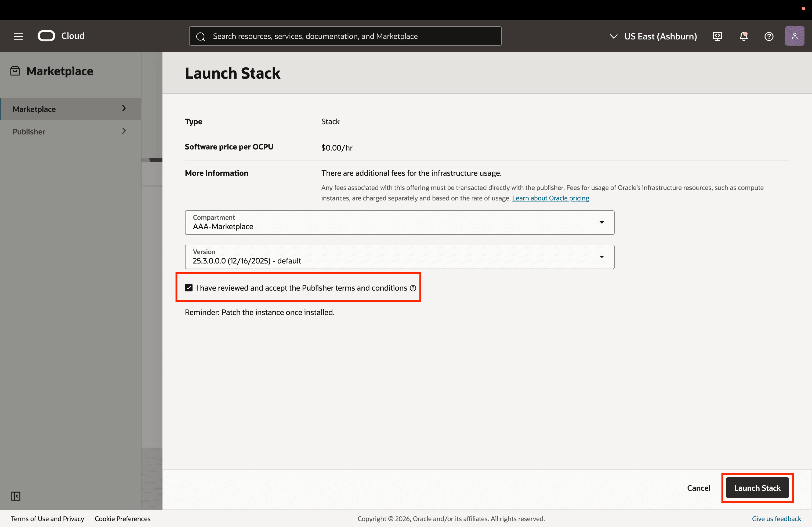Click the tooltip icon next to Publisher terms
This screenshot has height=527, width=812.
click(413, 288)
